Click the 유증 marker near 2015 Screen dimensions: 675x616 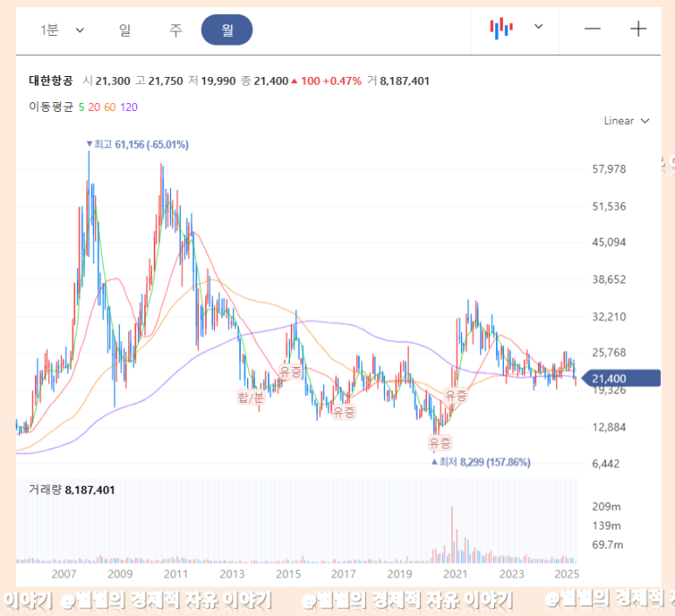click(291, 371)
